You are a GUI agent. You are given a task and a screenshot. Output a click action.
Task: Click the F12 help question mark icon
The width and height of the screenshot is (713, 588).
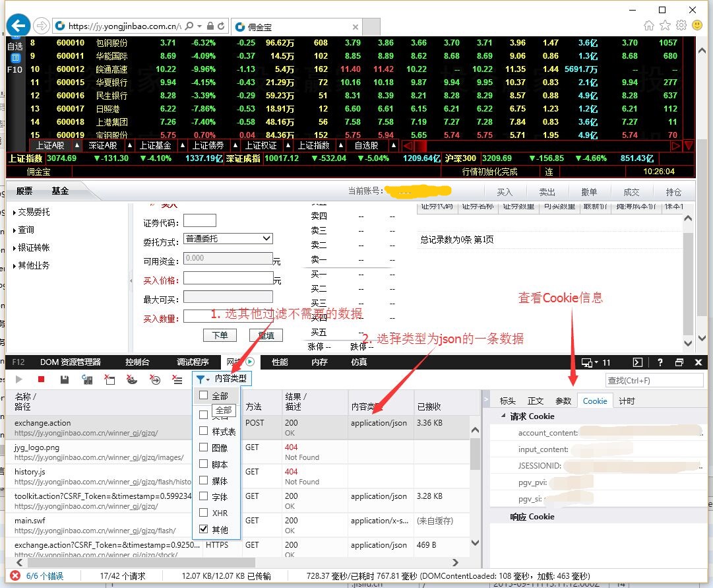(660, 362)
